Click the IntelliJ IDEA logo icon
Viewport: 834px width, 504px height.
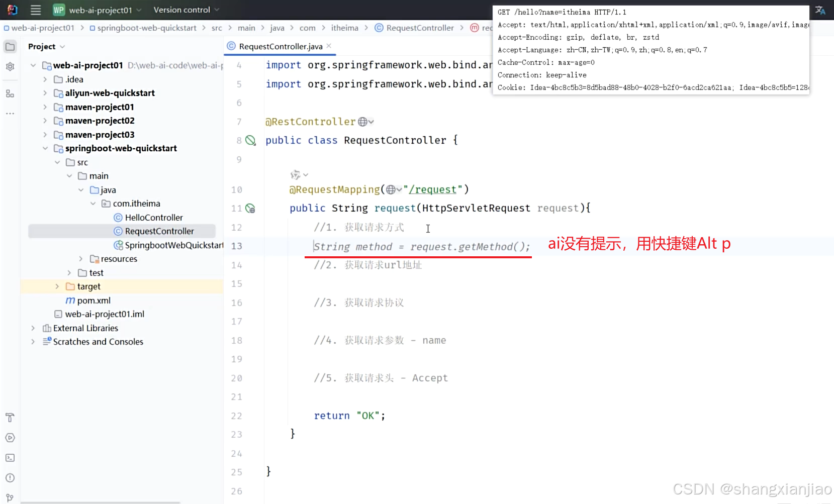(12, 10)
